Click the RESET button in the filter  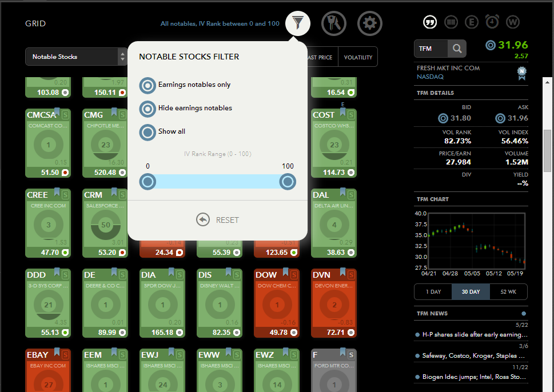pos(218,220)
